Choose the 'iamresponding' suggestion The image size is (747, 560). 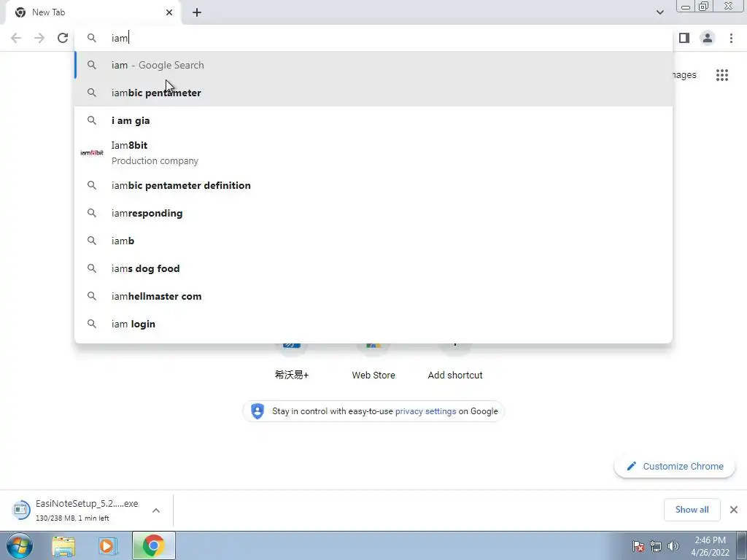point(373,213)
